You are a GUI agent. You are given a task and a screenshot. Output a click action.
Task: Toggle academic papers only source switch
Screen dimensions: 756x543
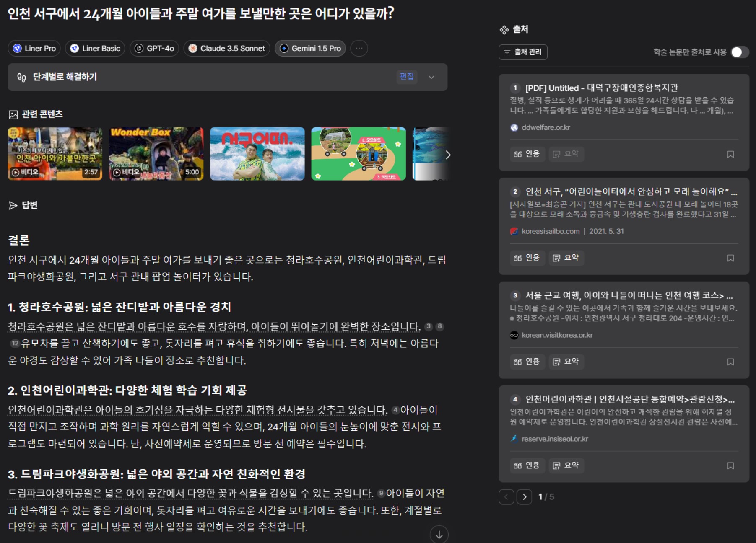coord(740,52)
